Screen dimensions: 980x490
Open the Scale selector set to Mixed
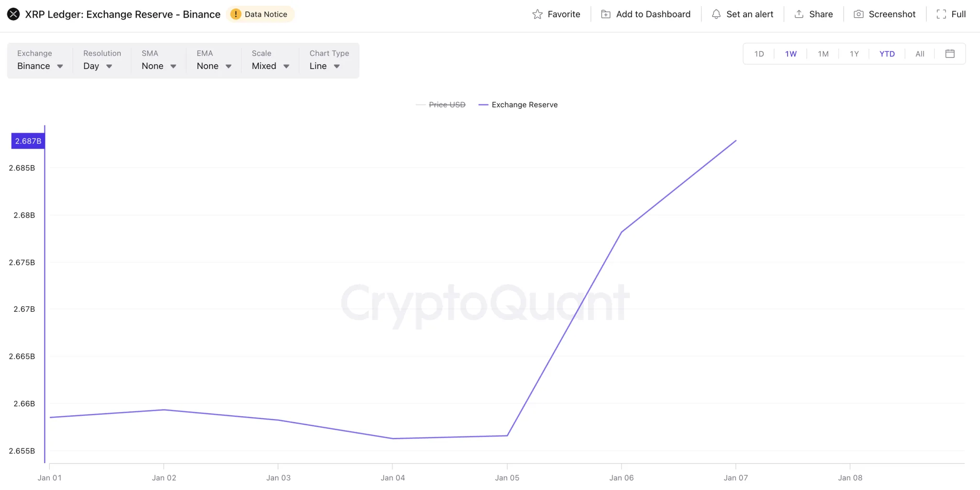click(x=269, y=66)
